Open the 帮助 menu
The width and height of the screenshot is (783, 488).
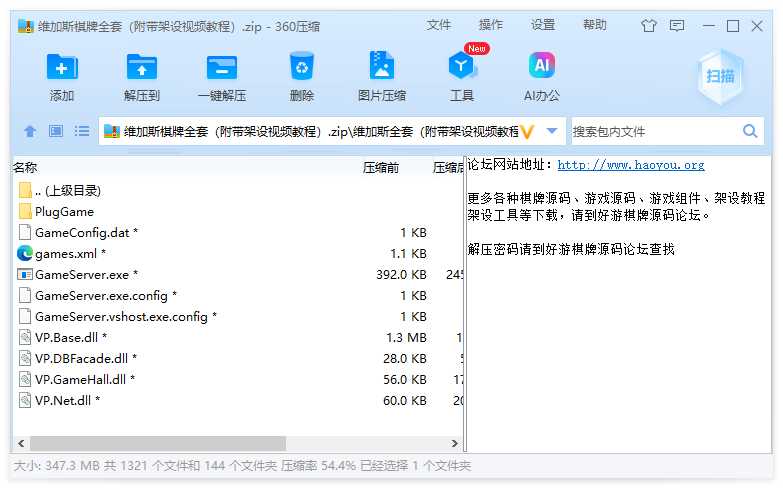click(595, 24)
